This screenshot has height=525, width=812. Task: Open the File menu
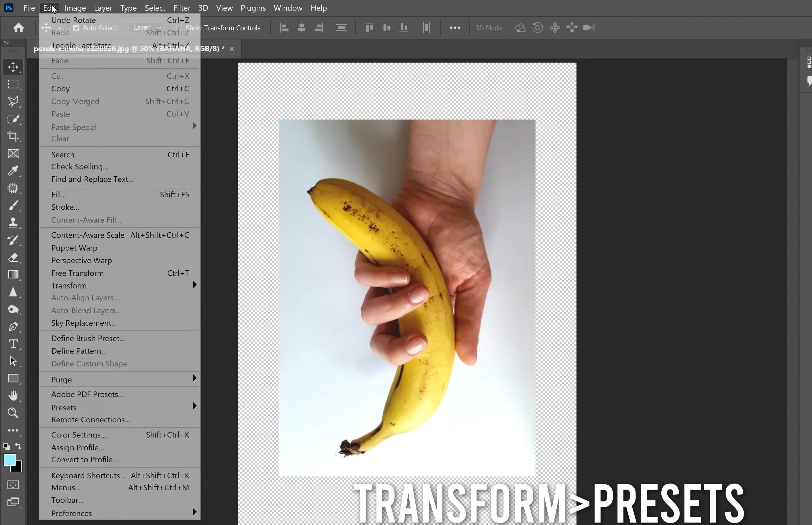(29, 8)
